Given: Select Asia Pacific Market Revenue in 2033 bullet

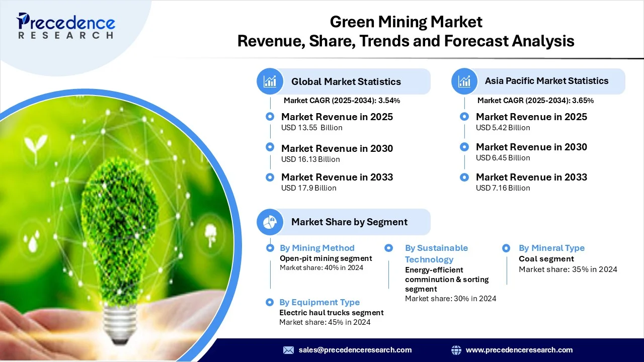Looking at the screenshot, I should [464, 177].
